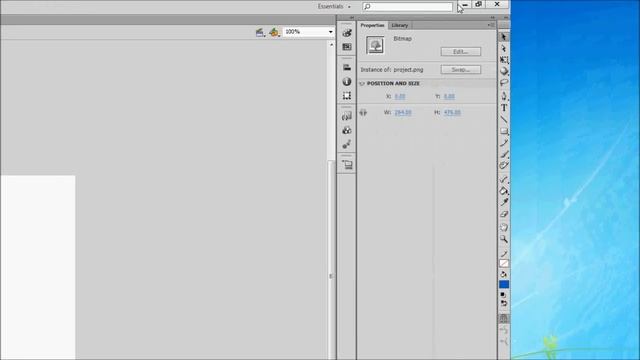The width and height of the screenshot is (640, 360).
Task: Open the Swatches panel icon
Action: [x=347, y=47]
